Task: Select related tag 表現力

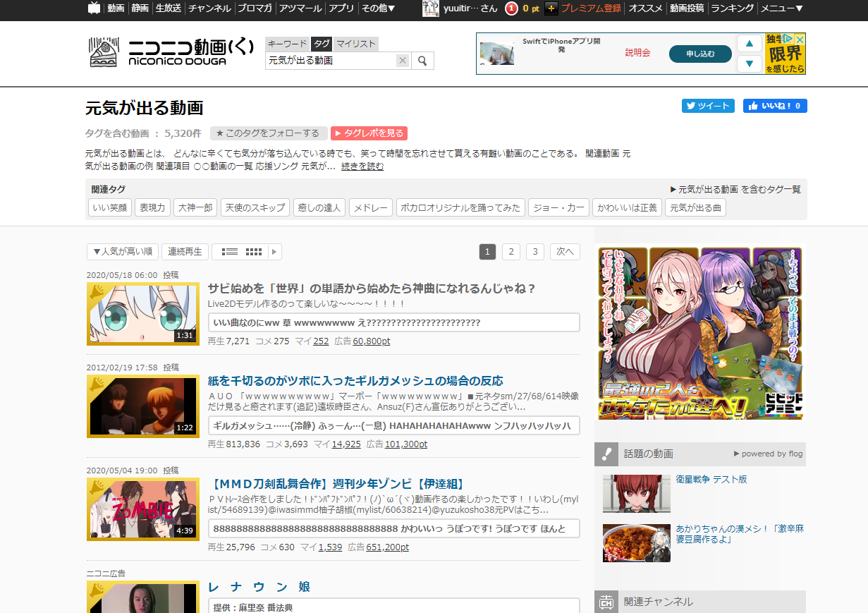Action: point(152,207)
